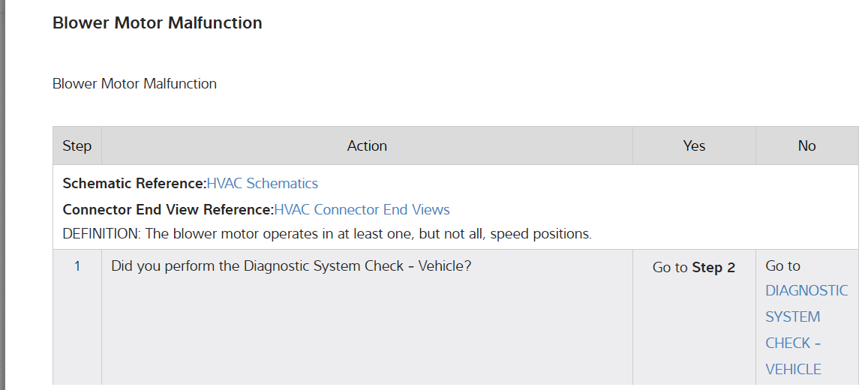Click the non-bold Blower Motor Malfunction subtitle
The height and width of the screenshot is (390, 868).
coord(134,84)
